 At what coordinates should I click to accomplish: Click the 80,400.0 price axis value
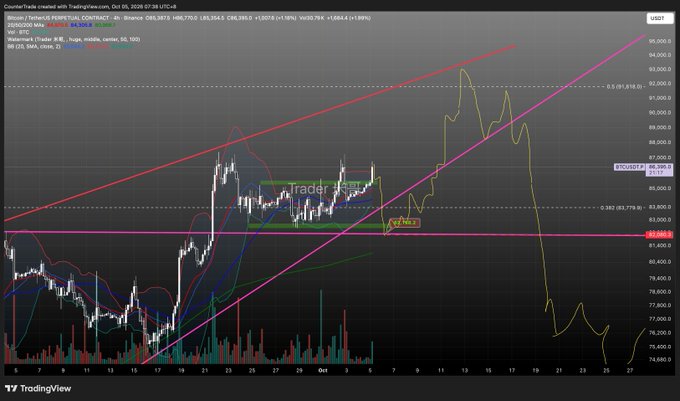(x=660, y=262)
